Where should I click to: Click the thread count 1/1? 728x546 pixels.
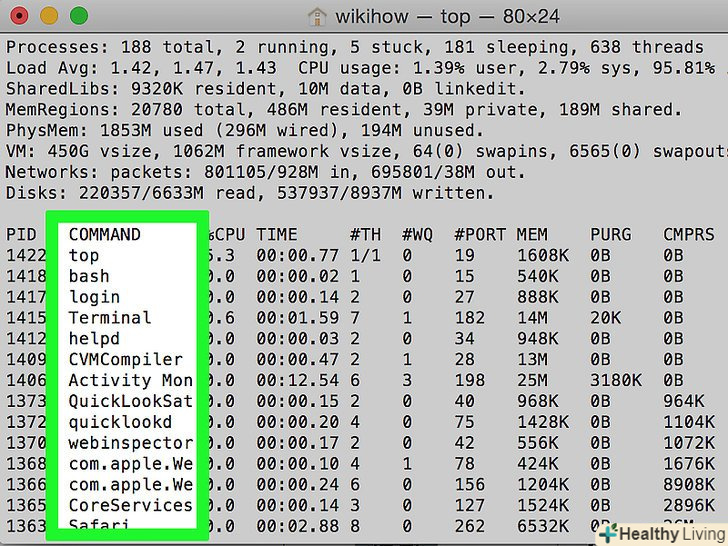pyautogui.click(x=365, y=255)
